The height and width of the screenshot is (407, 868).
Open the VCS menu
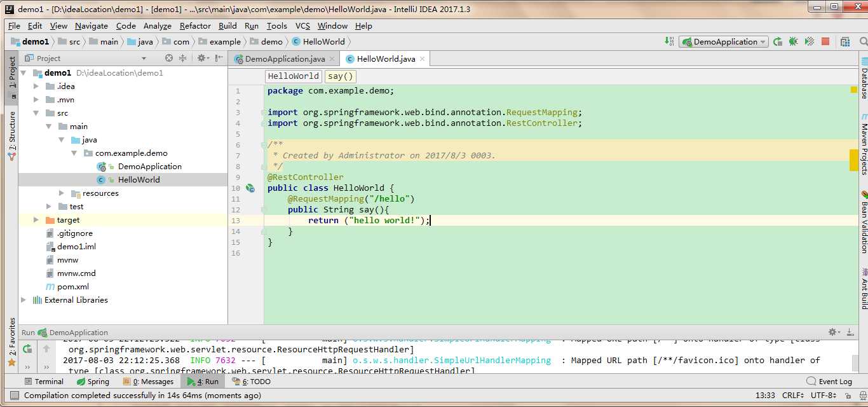pyautogui.click(x=302, y=25)
